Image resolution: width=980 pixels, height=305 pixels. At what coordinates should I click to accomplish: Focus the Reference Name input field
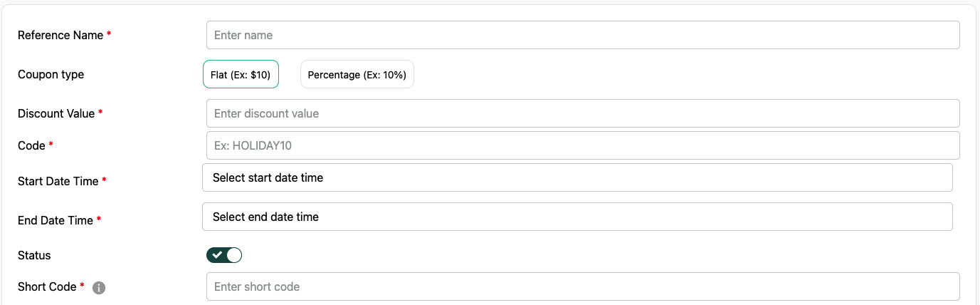(x=583, y=35)
